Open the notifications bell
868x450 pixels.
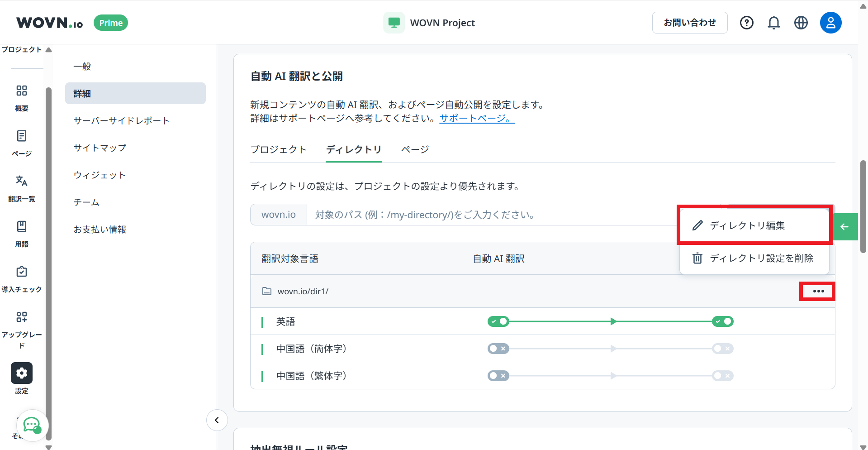coord(773,23)
